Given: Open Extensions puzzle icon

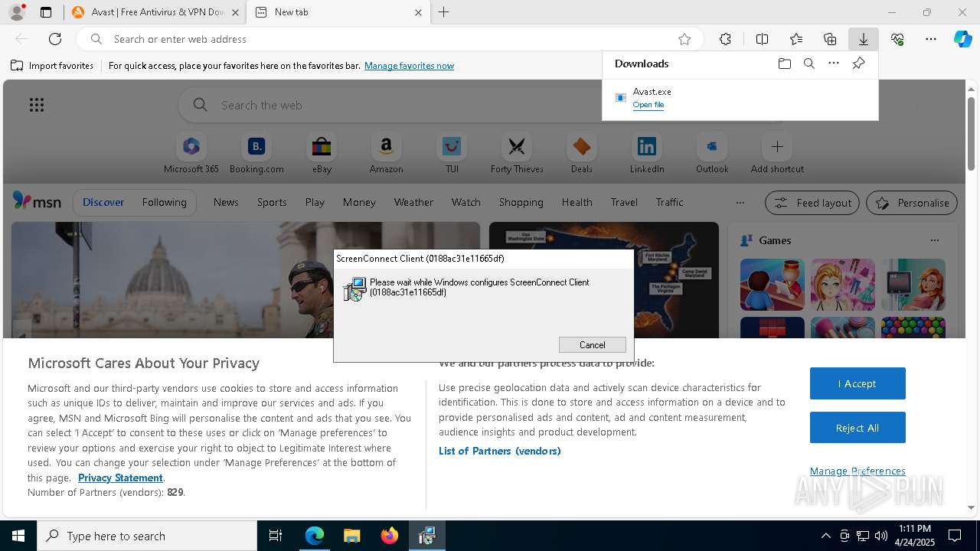Looking at the screenshot, I should (726, 39).
